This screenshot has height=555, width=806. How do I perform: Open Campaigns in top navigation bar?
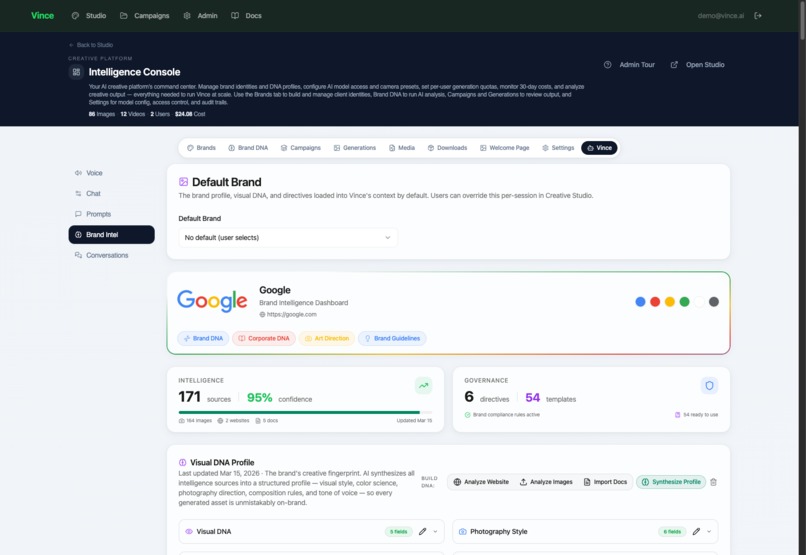point(144,16)
